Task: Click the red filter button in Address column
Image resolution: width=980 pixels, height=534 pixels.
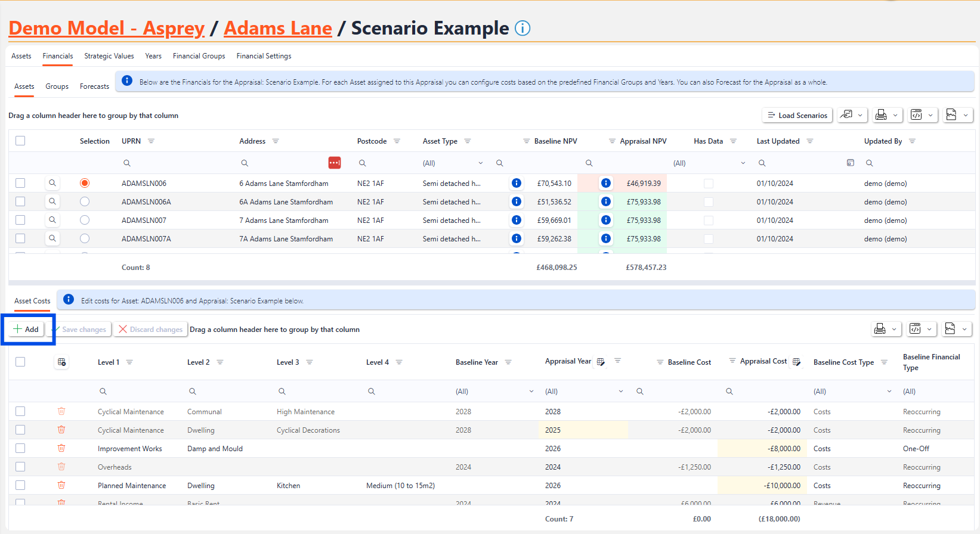Action: point(335,163)
